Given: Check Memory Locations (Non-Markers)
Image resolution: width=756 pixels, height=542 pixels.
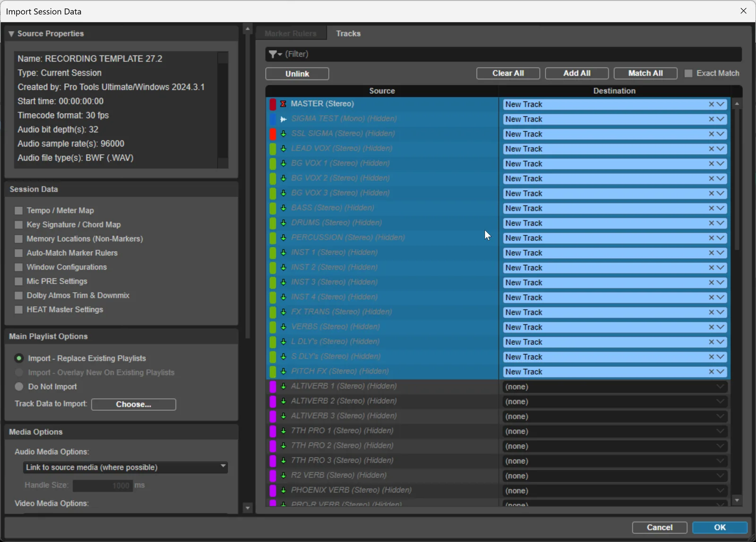Looking at the screenshot, I should click(x=19, y=239).
